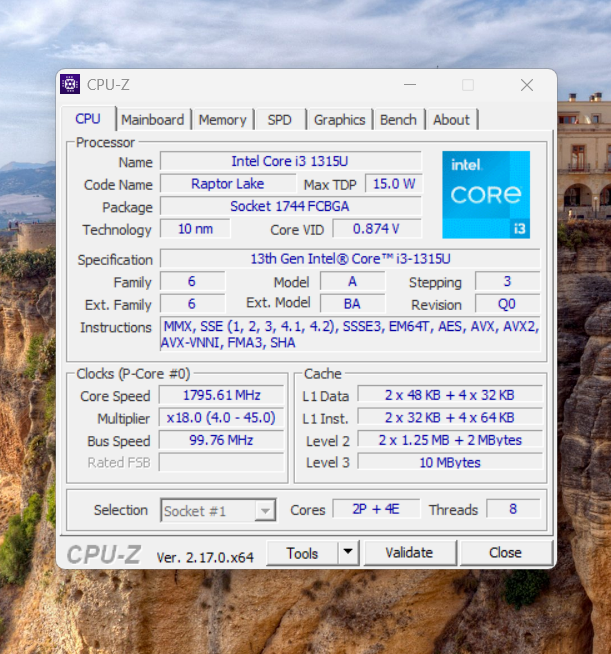Image resolution: width=611 pixels, height=654 pixels.
Task: Open the Socket #1 selection dropdown
Action: coord(218,511)
